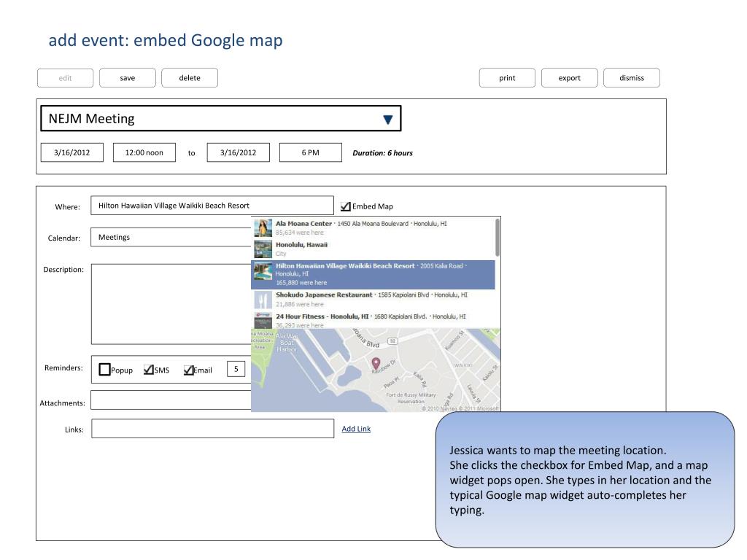747x560 pixels.
Task: Click the 12:00 noon start time field
Action: (x=144, y=152)
